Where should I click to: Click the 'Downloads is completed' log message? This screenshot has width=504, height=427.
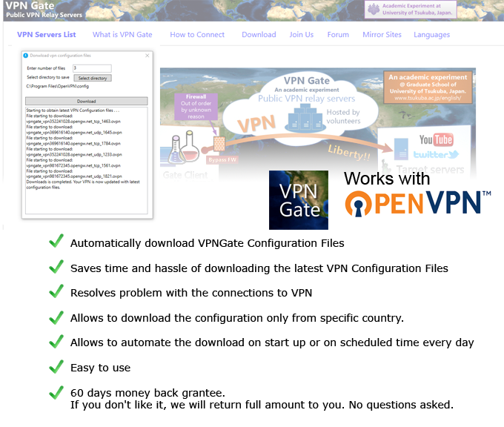click(83, 185)
